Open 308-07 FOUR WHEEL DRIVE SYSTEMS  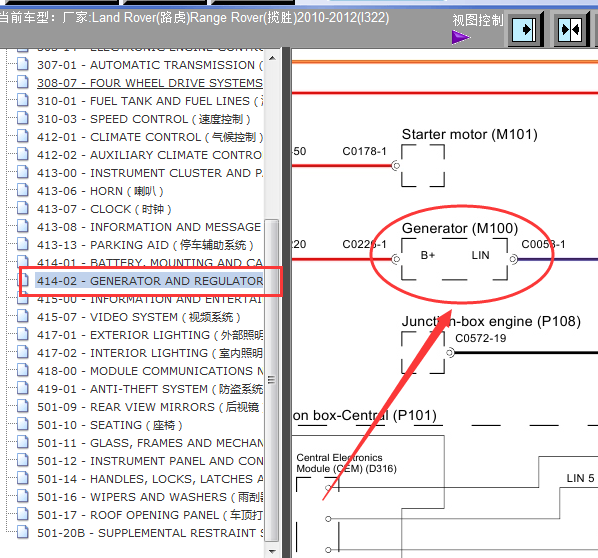tap(150, 83)
